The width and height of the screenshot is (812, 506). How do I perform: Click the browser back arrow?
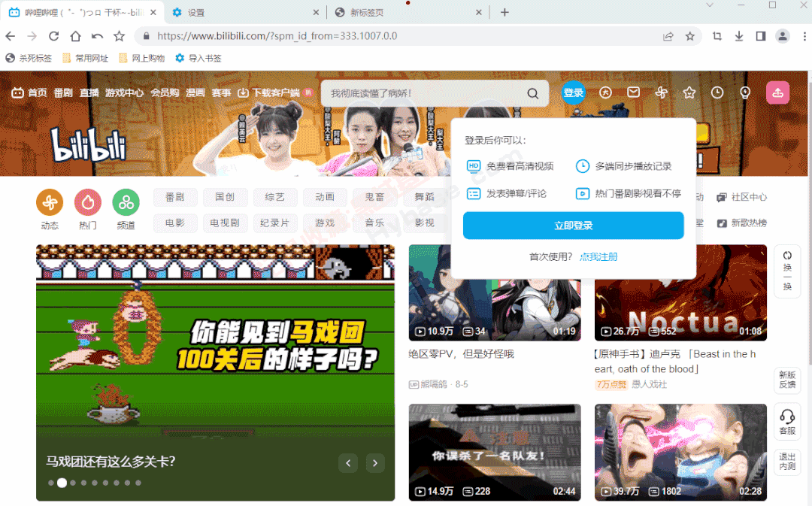pos(11,36)
